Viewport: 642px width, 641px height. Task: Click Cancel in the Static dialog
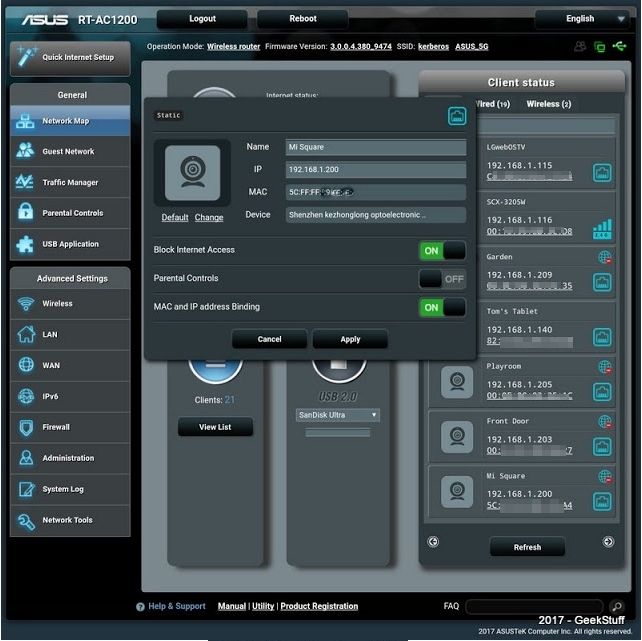tap(269, 339)
